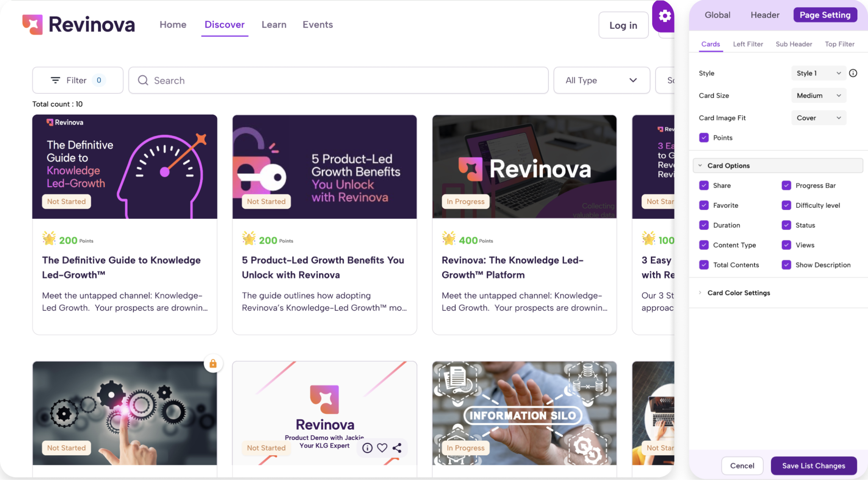The image size is (868, 480).
Task: Toggle the Points checkbox
Action: (x=704, y=137)
